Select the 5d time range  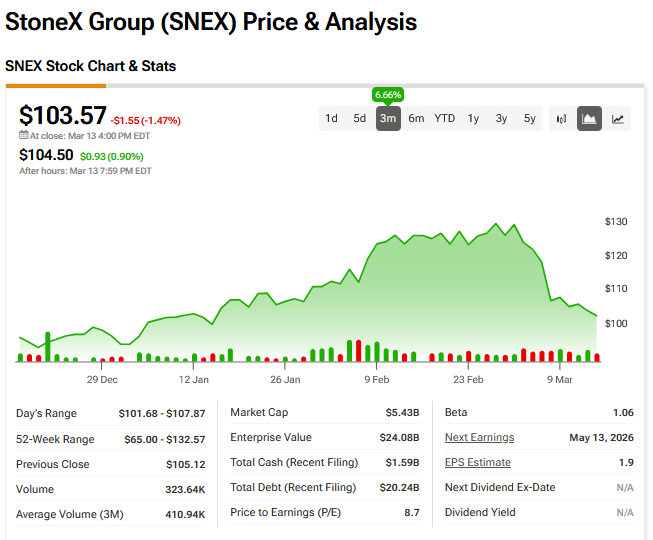point(359,119)
